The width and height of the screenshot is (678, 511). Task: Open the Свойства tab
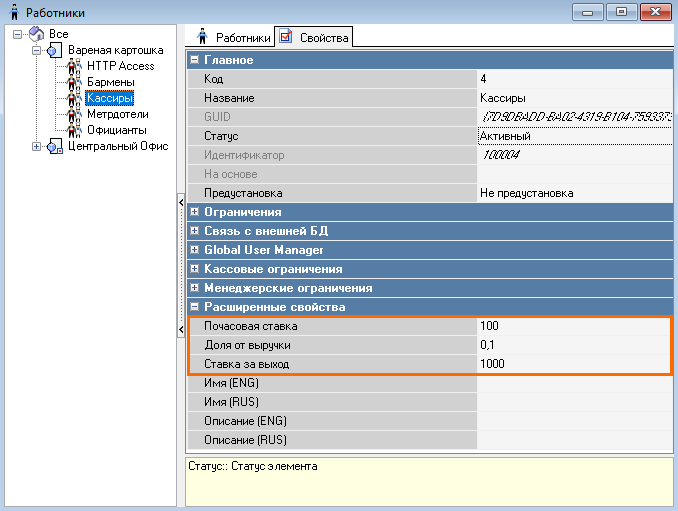click(314, 38)
